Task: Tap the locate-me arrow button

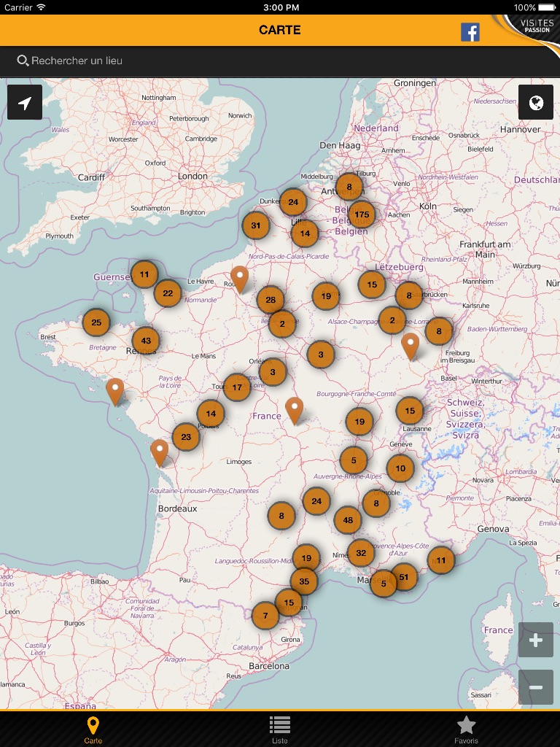Action: coord(25,102)
